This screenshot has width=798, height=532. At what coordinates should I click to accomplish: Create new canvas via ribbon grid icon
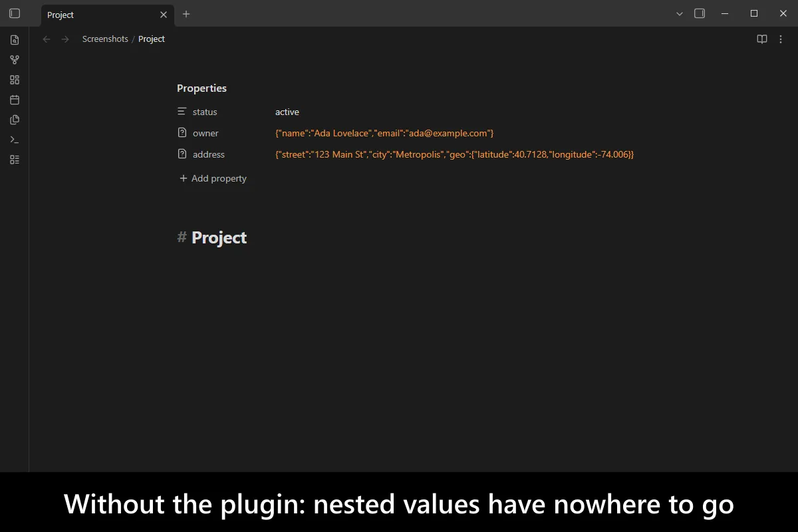point(15,80)
